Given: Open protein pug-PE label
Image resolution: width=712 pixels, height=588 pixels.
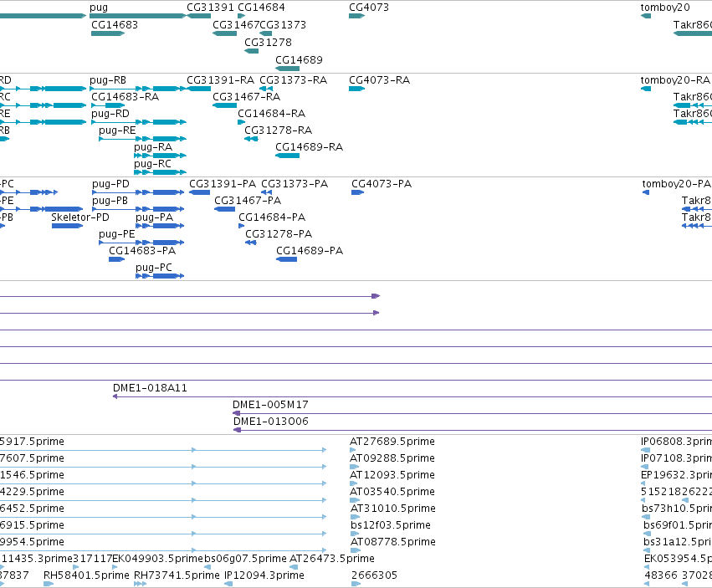Looking at the screenshot, I should [x=116, y=234].
